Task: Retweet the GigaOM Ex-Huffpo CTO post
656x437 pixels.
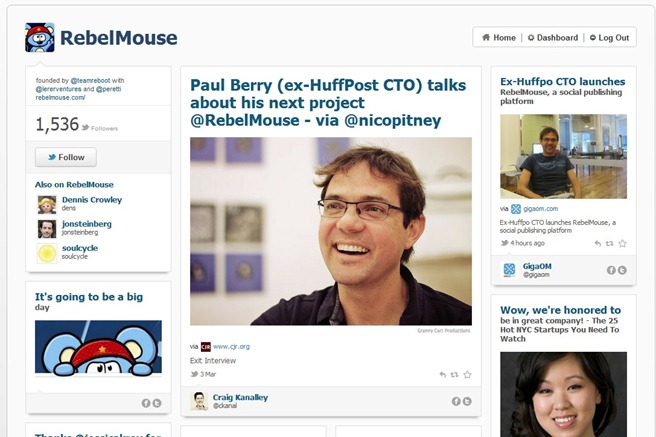Action: point(610,243)
